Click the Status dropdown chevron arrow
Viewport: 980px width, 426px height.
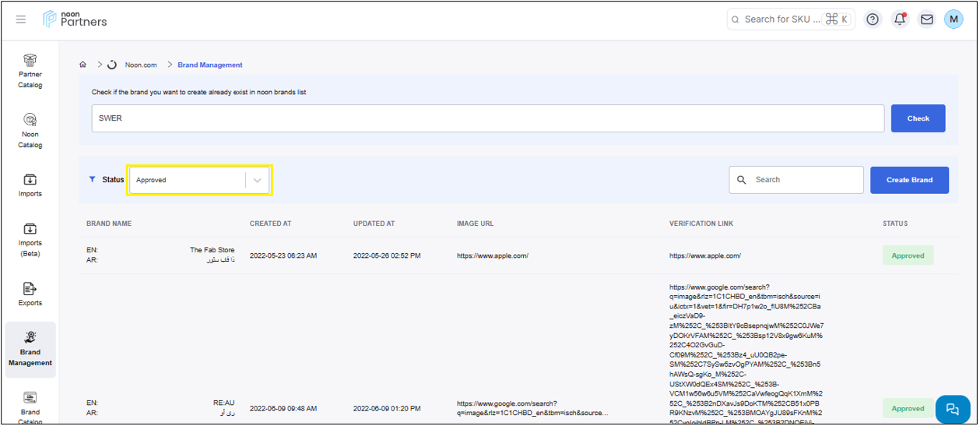(258, 180)
